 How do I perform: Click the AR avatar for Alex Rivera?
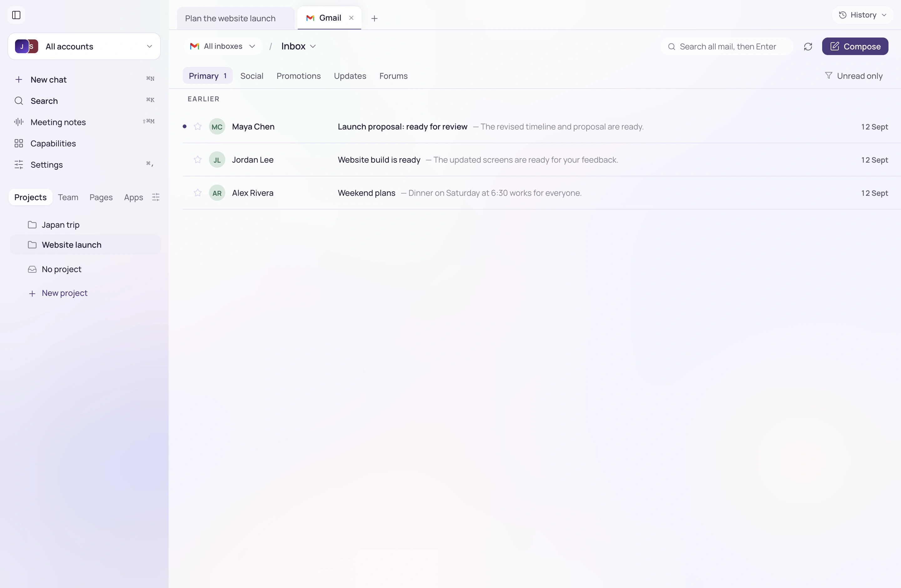217,193
